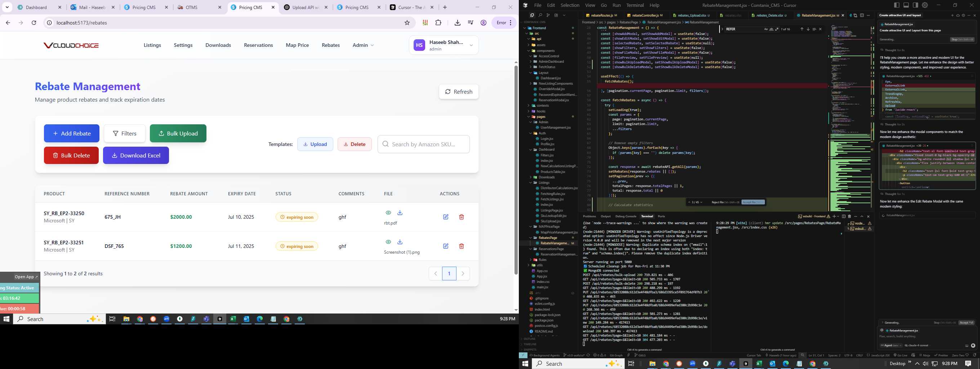980x369 pixels.
Task: Toggle Use Regular Expression in find widget
Action: (x=777, y=29)
